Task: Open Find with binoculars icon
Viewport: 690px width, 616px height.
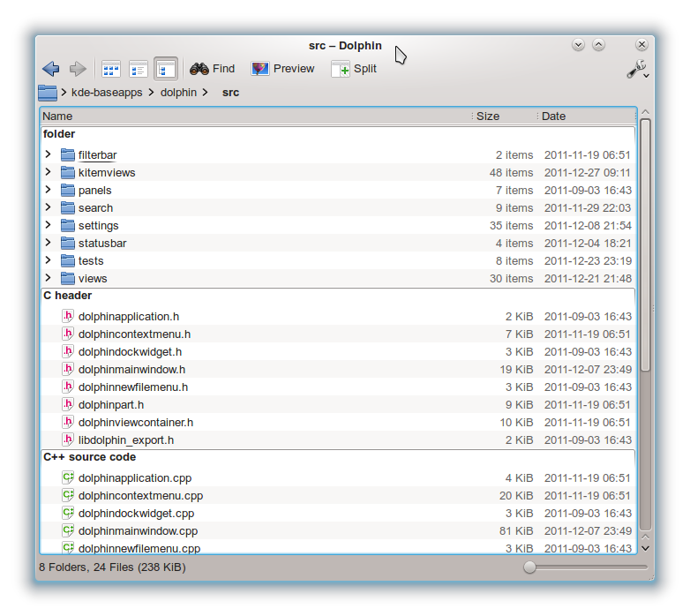Action: click(212, 69)
